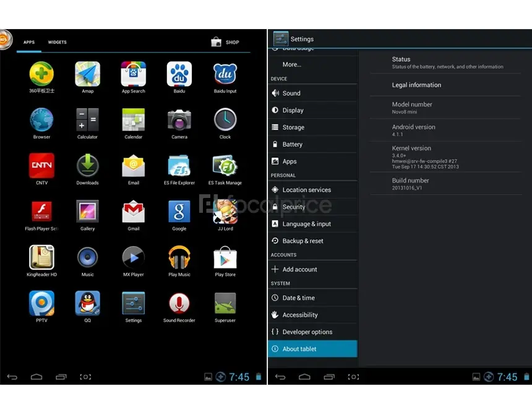Screen dimensions: 532x412
Task: Launch the Baidu app
Action: point(179,74)
